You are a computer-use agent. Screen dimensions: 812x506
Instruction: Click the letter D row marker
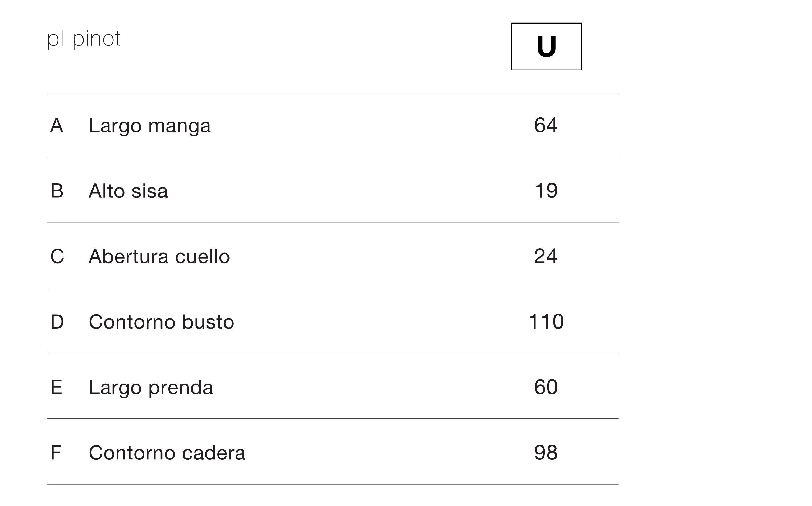click(57, 322)
